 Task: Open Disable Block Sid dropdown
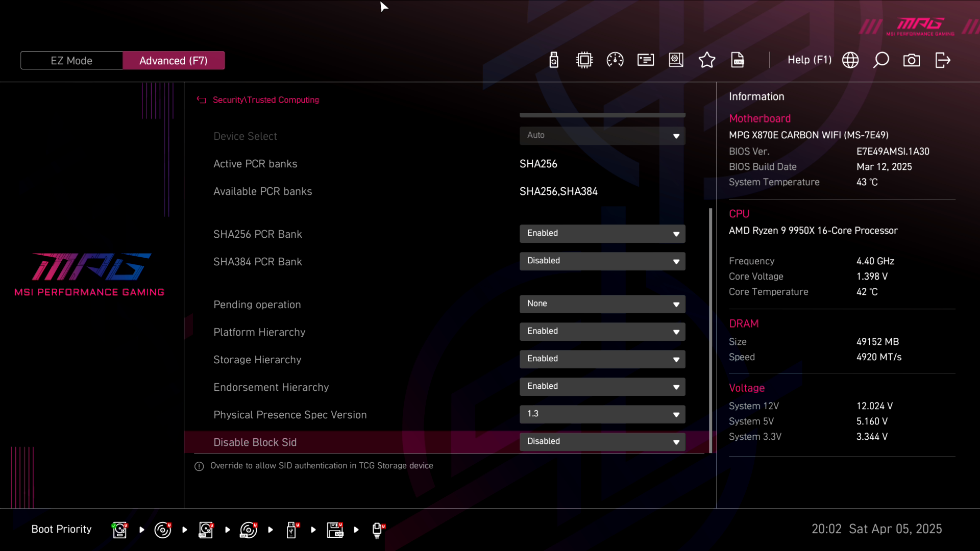[x=602, y=441]
